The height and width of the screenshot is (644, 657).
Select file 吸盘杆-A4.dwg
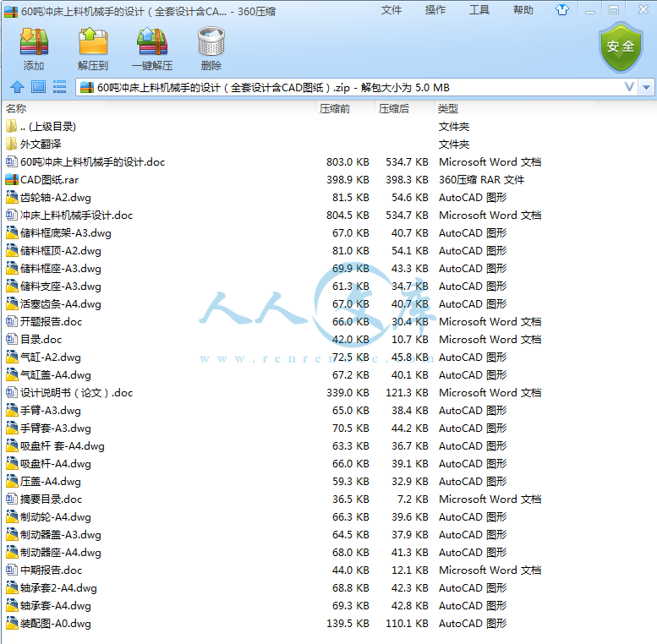click(x=56, y=463)
